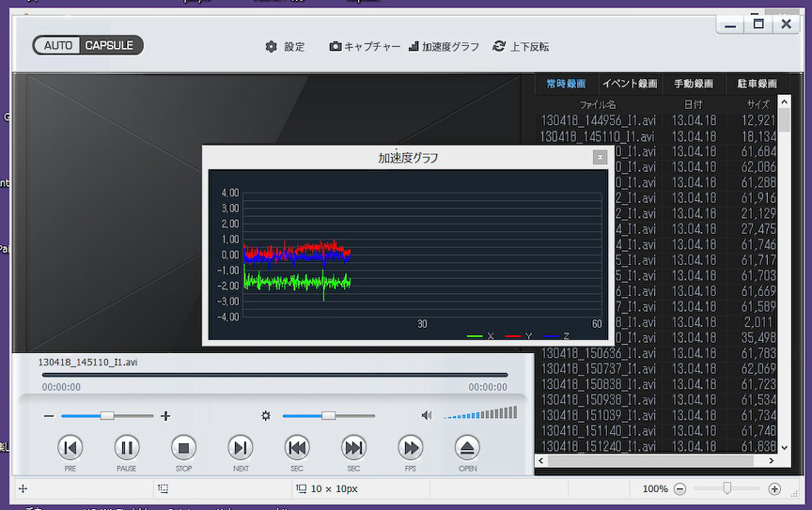Click the NEXT file button
Screen dimensions: 812x510
click(241, 447)
